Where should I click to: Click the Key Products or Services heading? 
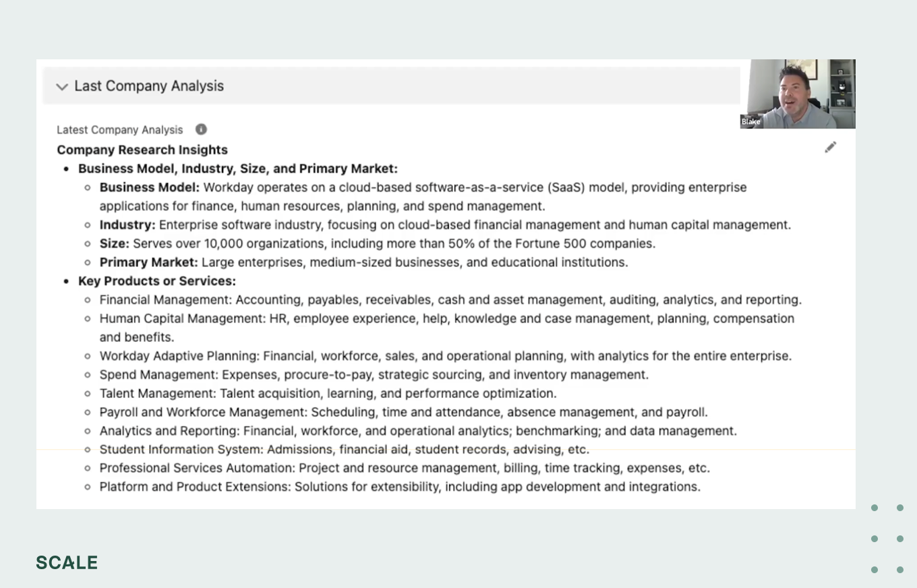click(x=157, y=281)
